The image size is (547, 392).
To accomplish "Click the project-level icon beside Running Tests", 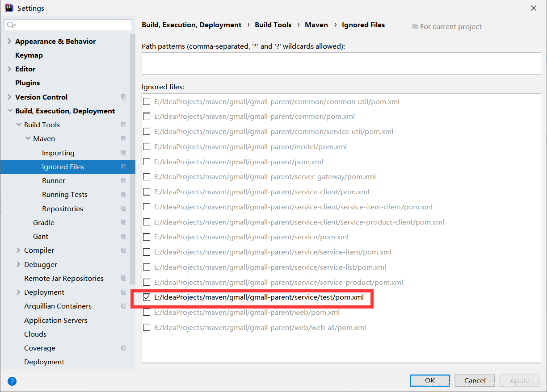I will pos(123,194).
